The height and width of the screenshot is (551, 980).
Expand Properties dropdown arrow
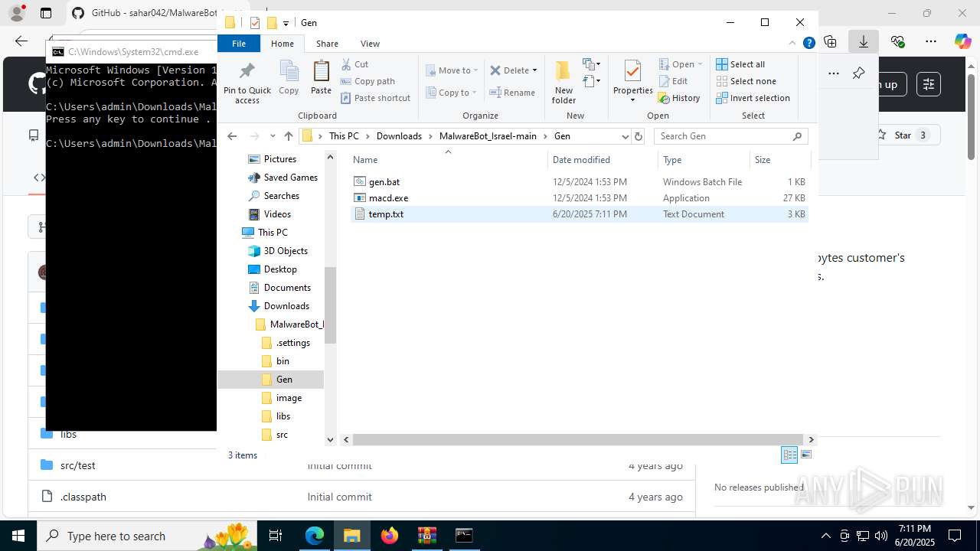[632, 100]
